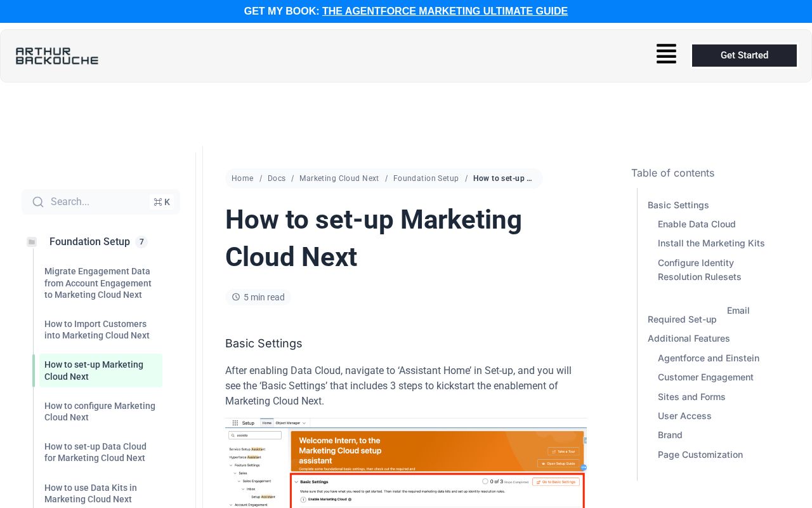
Task: Jump to Page Customization section
Action: (700, 455)
